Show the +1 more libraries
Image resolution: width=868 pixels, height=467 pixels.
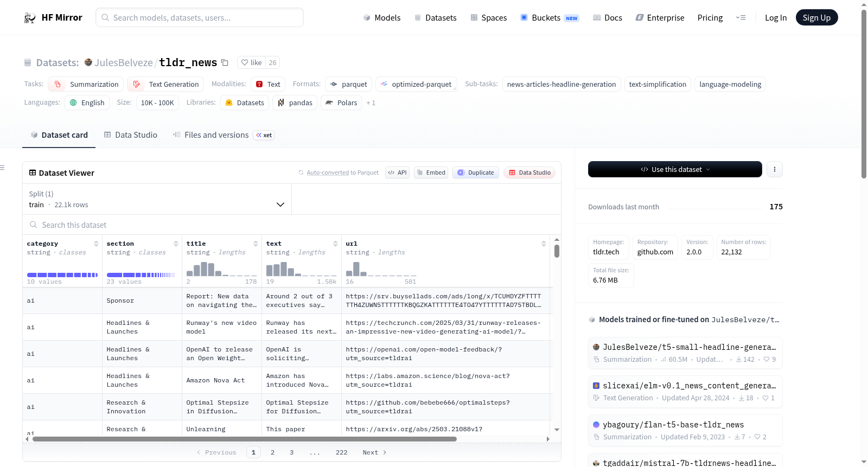pos(371,103)
